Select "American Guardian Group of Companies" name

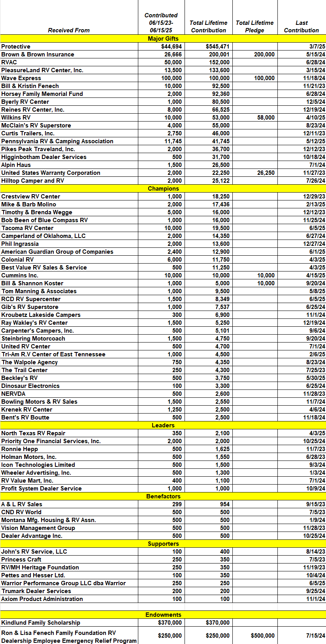pyautogui.click(x=57, y=252)
